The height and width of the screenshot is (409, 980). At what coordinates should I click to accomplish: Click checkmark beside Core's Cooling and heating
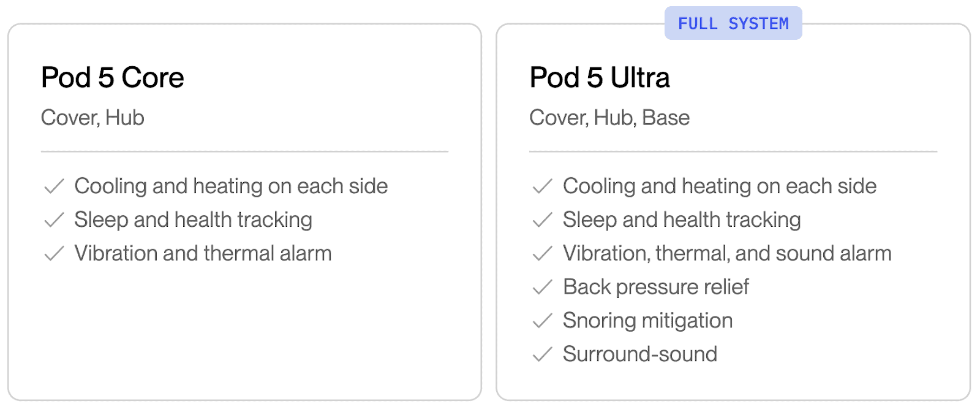click(x=55, y=186)
